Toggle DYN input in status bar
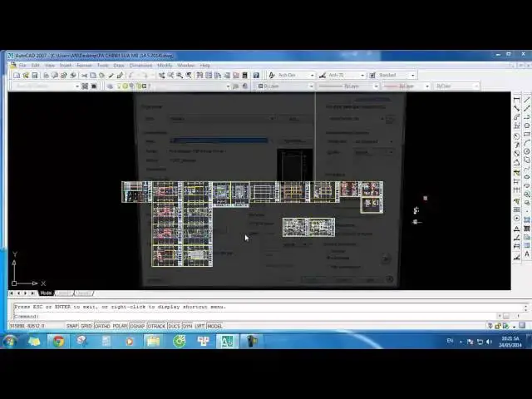This screenshot has height=399, width=532. [x=187, y=326]
